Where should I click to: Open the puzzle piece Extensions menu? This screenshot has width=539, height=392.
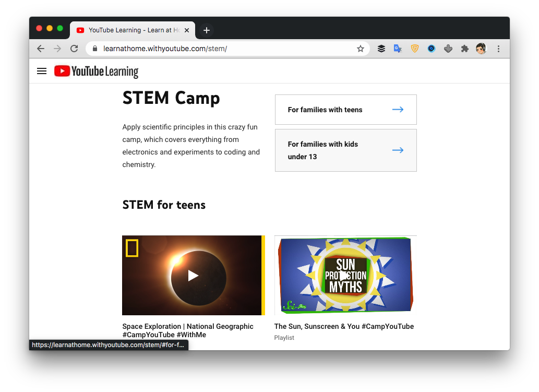pyautogui.click(x=465, y=49)
